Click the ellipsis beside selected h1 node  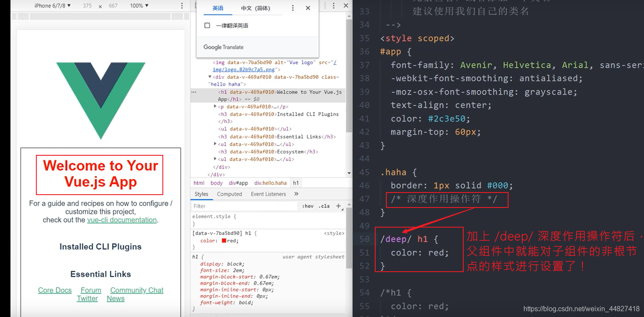[x=194, y=92]
